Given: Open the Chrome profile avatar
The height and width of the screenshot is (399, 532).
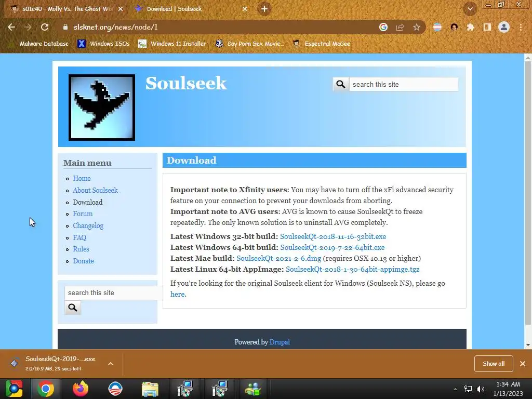Looking at the screenshot, I should pyautogui.click(x=504, y=27).
